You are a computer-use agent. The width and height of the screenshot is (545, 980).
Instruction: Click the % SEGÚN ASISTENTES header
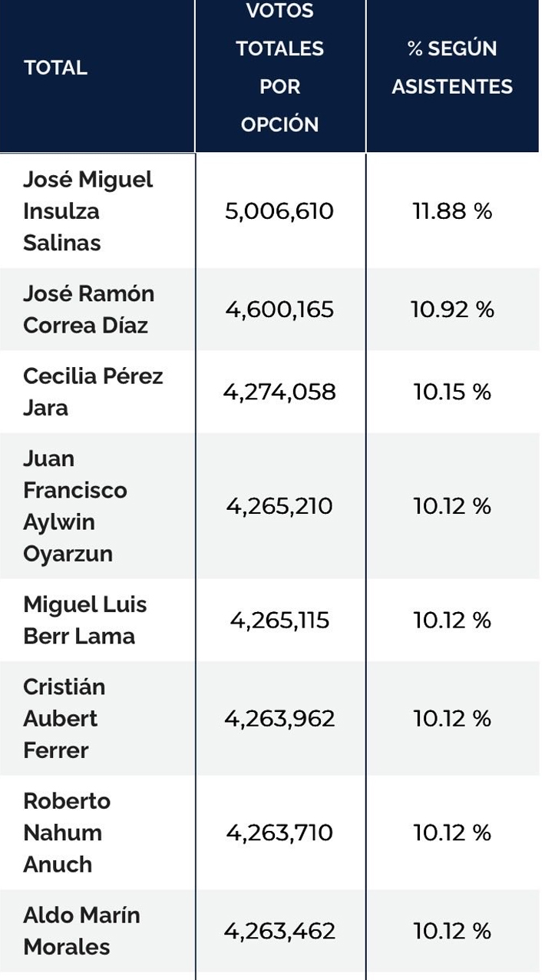point(452,68)
